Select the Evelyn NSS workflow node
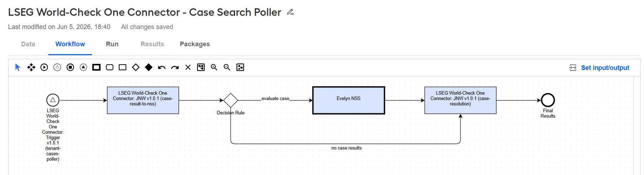 tap(348, 100)
